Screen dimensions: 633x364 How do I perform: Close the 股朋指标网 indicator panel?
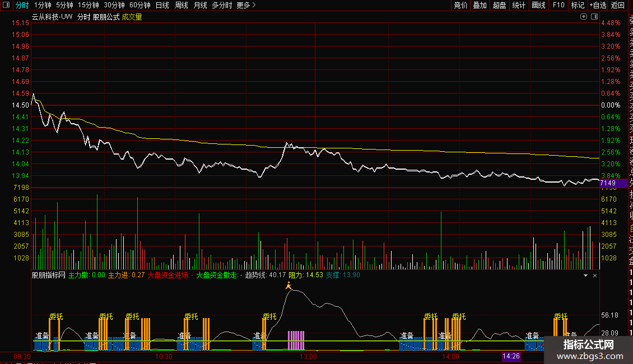595,276
